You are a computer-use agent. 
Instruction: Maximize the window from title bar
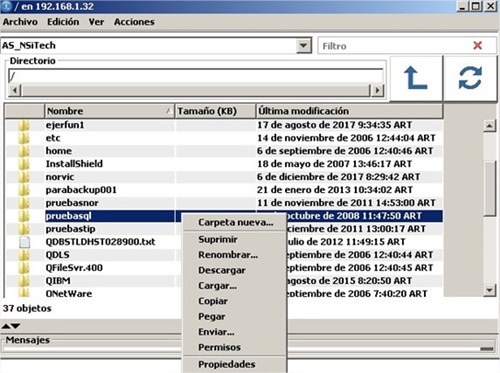(476, 6)
